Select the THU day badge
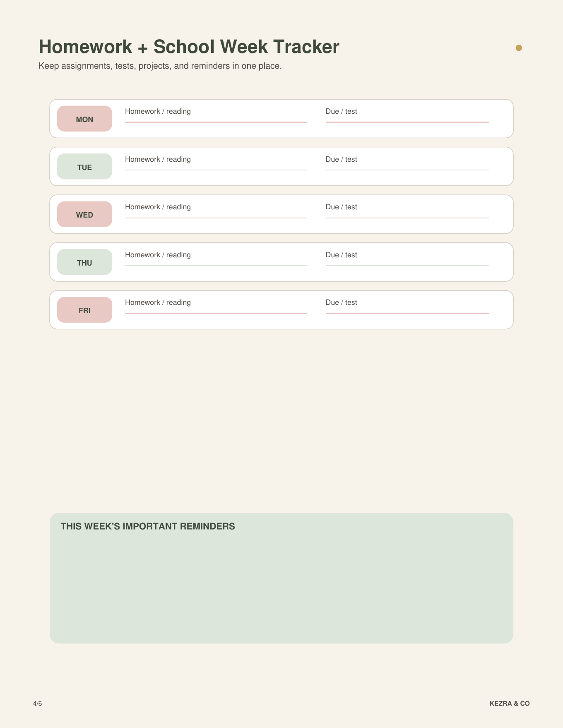Screen dimensions: 563x728 point(84,262)
